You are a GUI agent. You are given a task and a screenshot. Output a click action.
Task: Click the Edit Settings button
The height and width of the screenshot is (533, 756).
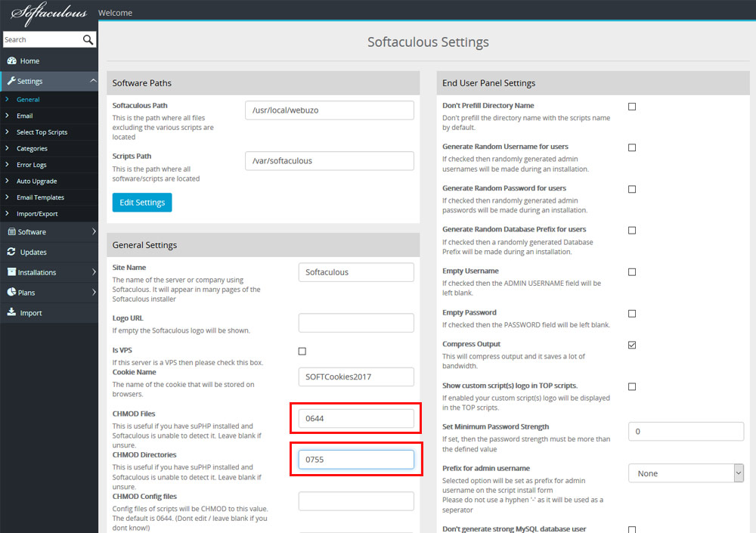tap(142, 203)
